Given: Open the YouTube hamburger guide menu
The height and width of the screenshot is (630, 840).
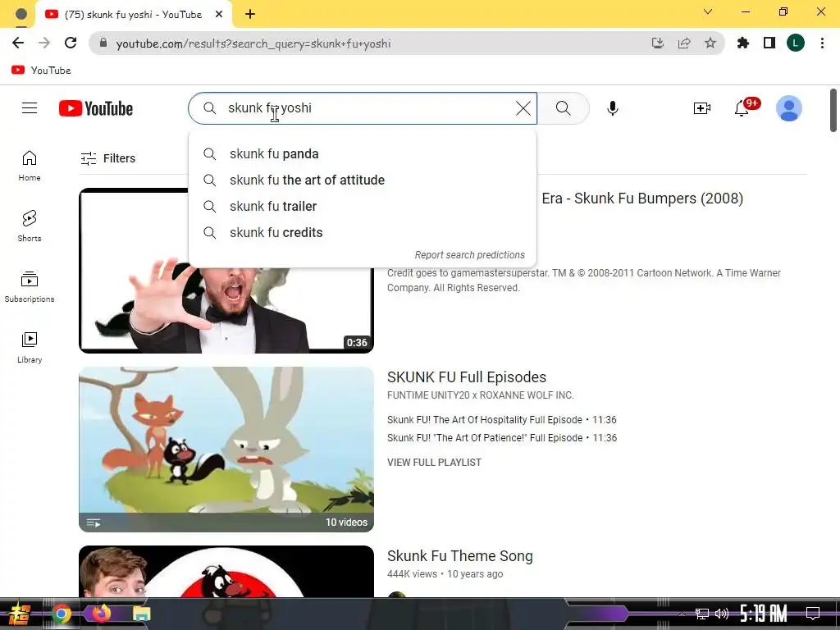Looking at the screenshot, I should point(30,108).
